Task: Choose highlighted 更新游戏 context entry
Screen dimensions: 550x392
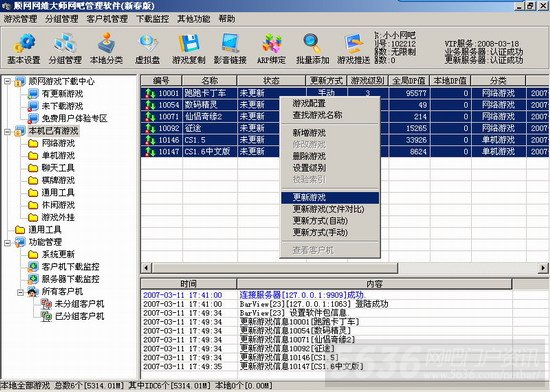Action: [330, 197]
